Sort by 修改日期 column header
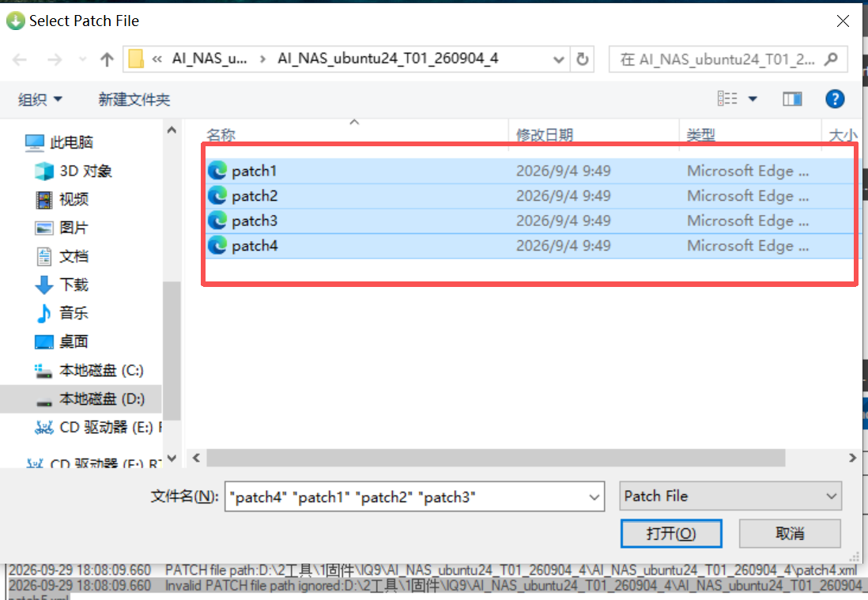 coord(545,135)
